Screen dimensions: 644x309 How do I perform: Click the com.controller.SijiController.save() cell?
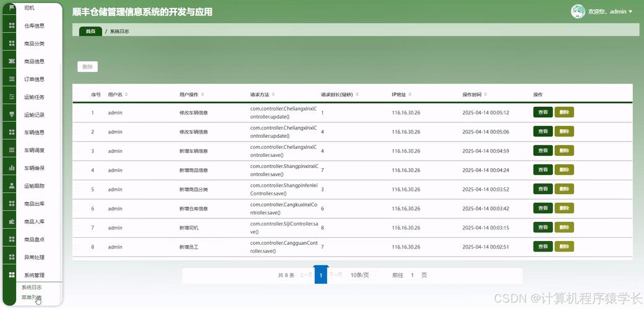coord(284,228)
